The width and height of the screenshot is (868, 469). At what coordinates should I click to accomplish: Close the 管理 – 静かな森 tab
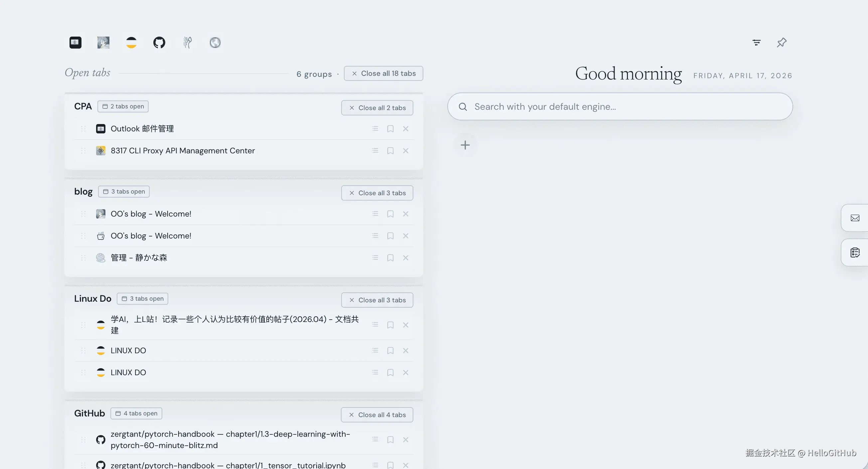(x=406, y=258)
